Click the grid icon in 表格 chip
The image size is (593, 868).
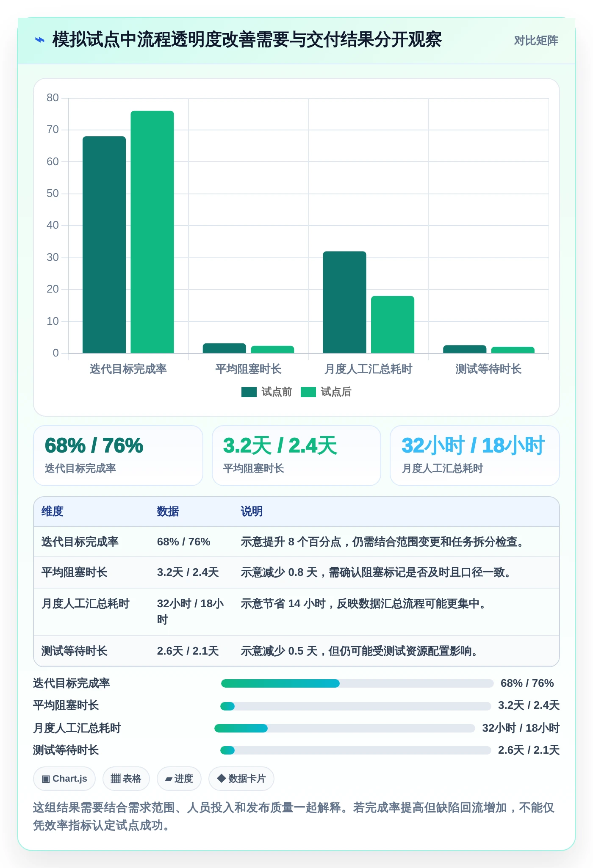point(116,779)
